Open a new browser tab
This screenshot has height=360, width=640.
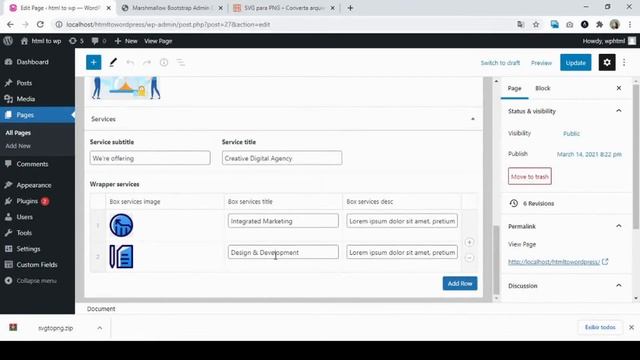tap(350, 8)
